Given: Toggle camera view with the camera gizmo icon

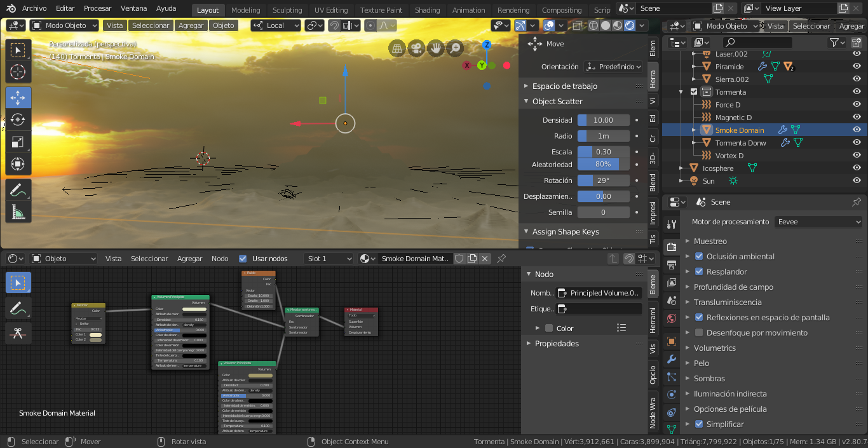Looking at the screenshot, I should coord(416,48).
